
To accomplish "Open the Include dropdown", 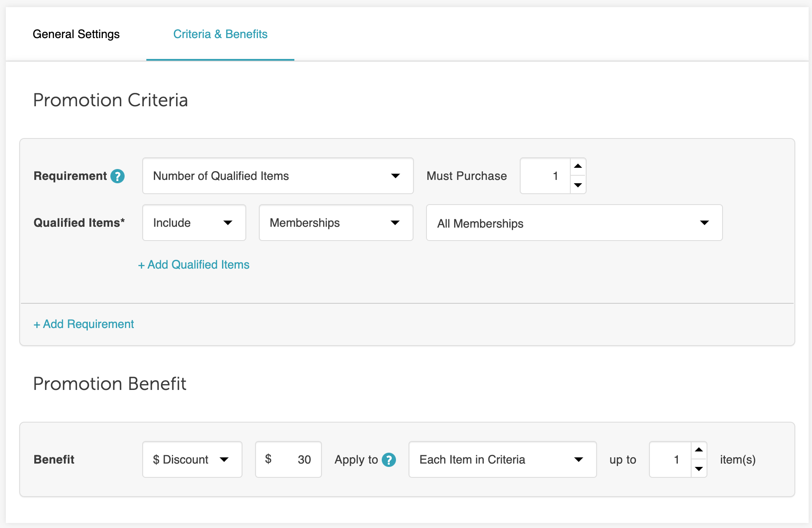I will tap(194, 223).
